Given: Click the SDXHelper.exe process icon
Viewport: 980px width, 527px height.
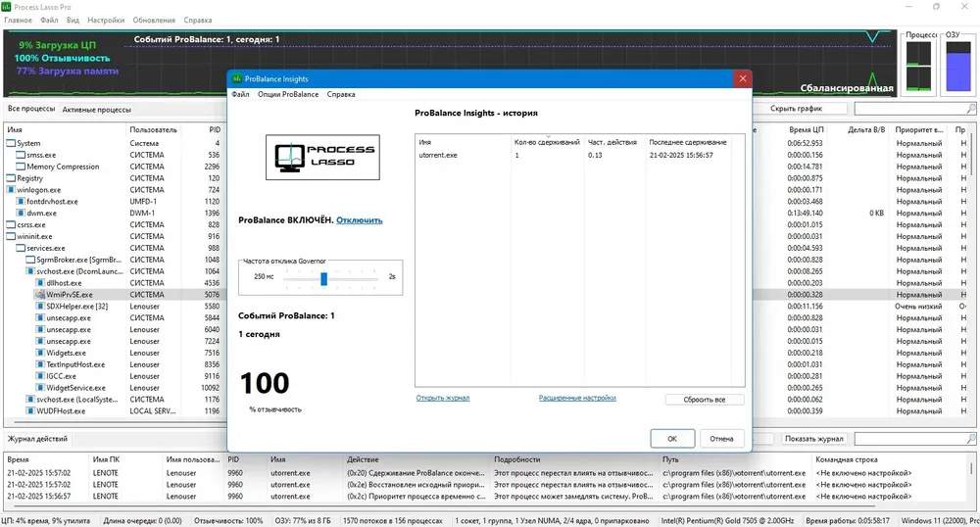Looking at the screenshot, I should pyautogui.click(x=40, y=307).
